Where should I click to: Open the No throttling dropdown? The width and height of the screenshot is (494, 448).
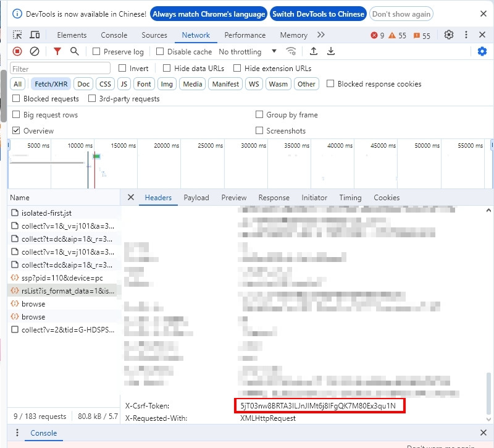click(x=248, y=51)
